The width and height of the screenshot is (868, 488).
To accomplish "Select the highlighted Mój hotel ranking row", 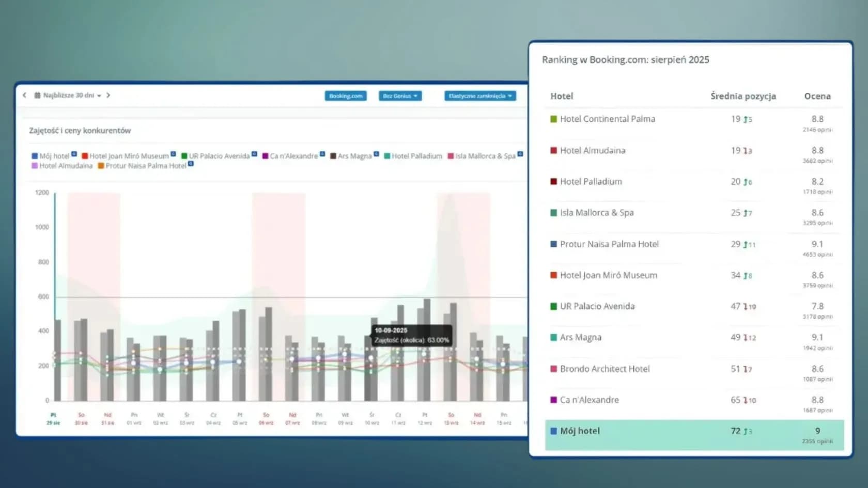I will 694,435.
